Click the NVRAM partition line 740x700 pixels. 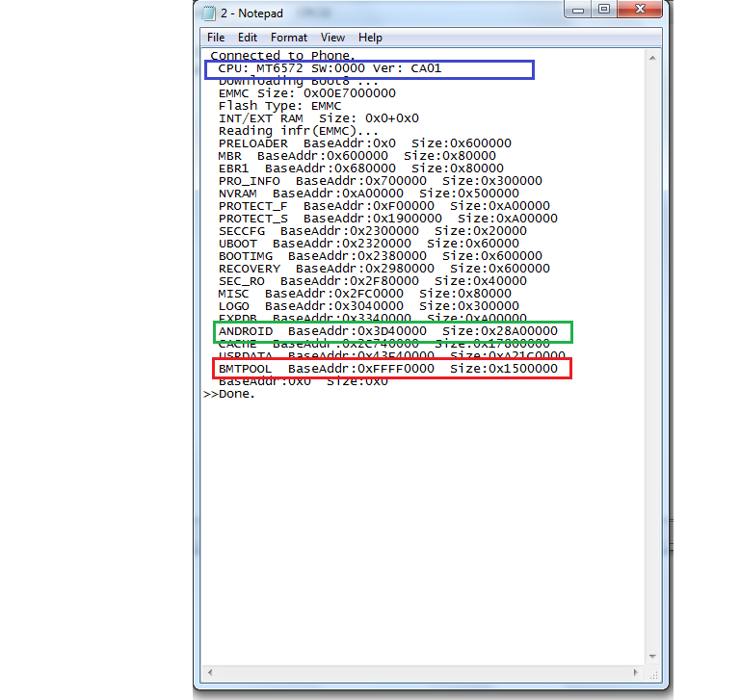[369, 194]
